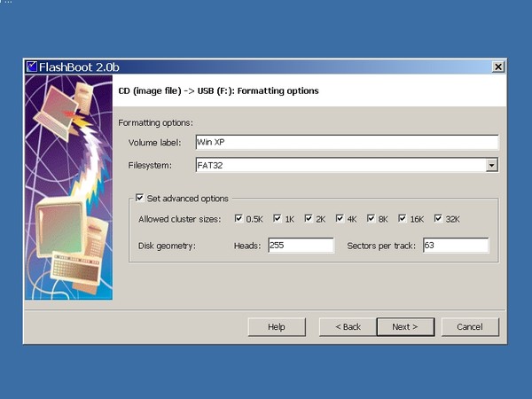Click the Heads disk geometry field
532x399 pixels.
pos(300,245)
